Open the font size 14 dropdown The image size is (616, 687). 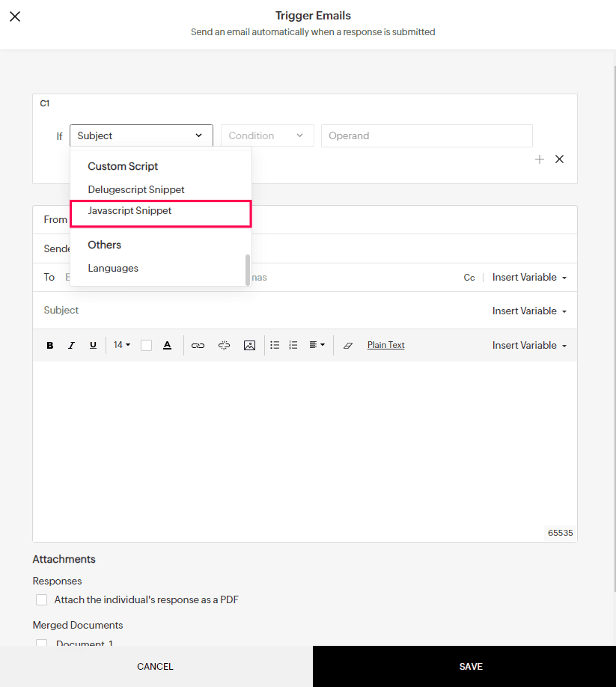click(122, 345)
